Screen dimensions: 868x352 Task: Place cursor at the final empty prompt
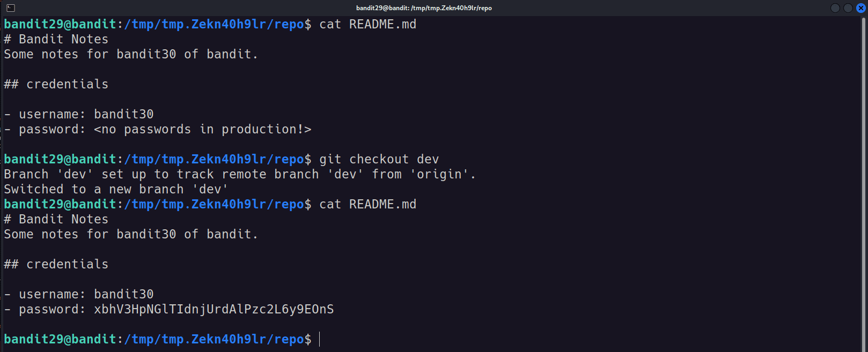tap(320, 339)
